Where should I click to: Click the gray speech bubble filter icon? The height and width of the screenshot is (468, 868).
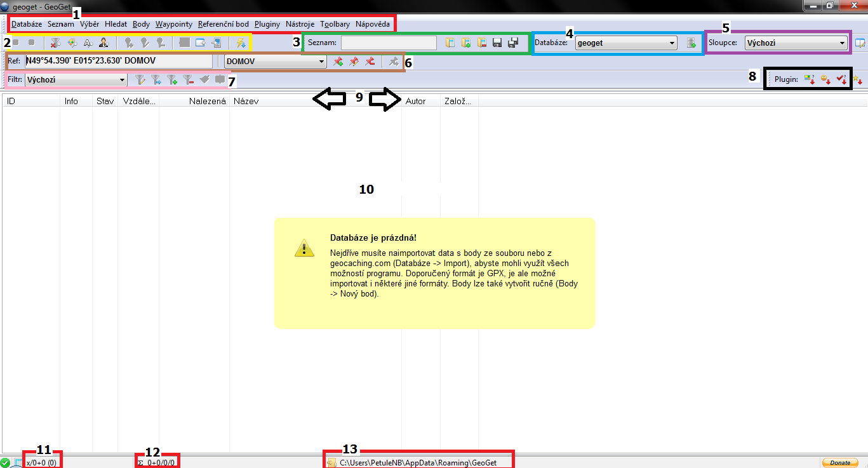tap(220, 79)
